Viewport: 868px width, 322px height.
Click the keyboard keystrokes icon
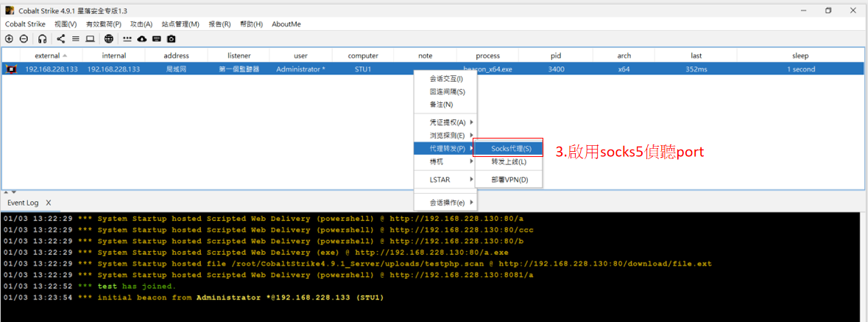pyautogui.click(x=157, y=39)
